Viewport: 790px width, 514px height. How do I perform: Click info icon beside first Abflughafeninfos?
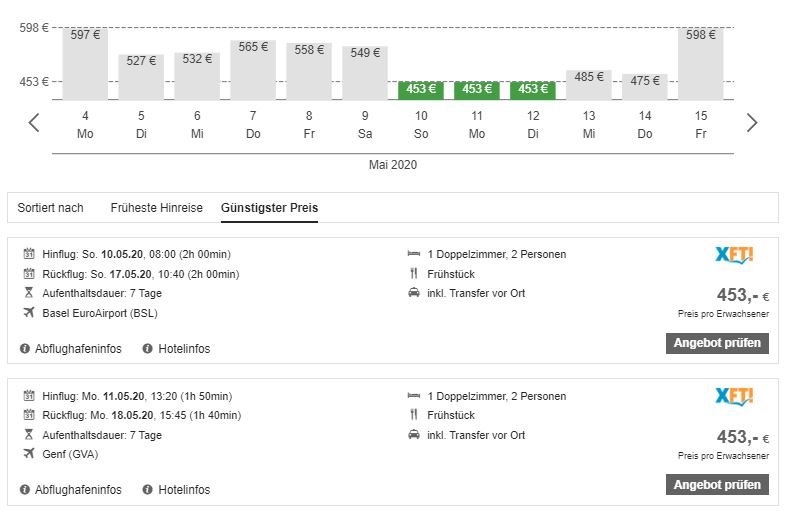pyautogui.click(x=25, y=349)
